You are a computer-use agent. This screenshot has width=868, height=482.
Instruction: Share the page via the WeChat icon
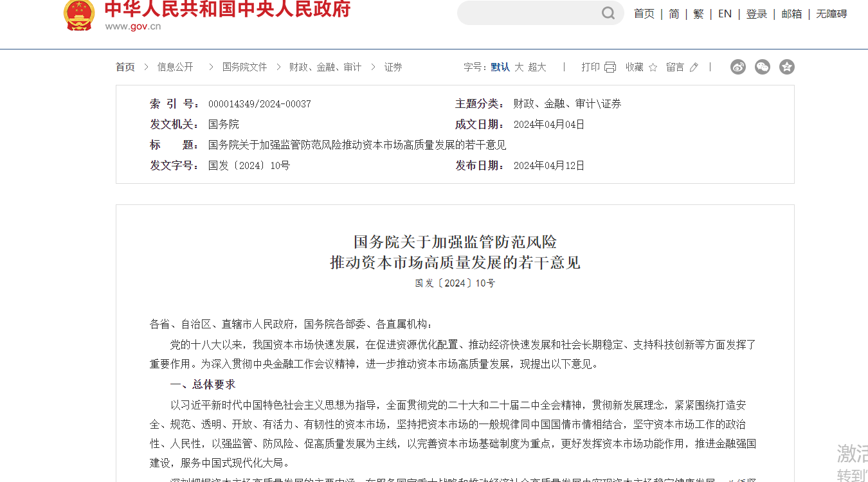coord(763,67)
